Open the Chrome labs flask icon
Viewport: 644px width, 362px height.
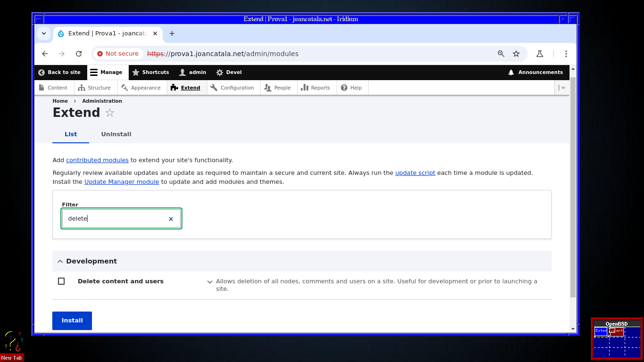[x=540, y=54]
